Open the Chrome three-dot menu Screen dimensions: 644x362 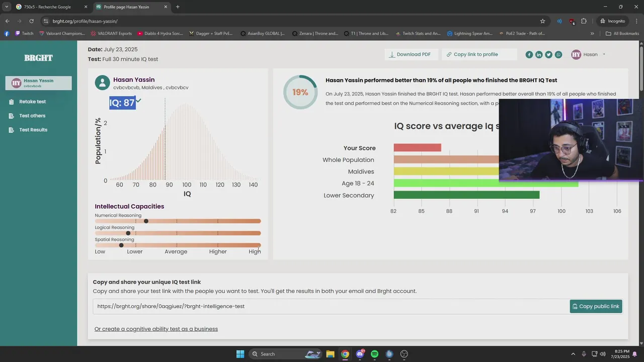pos(636,21)
